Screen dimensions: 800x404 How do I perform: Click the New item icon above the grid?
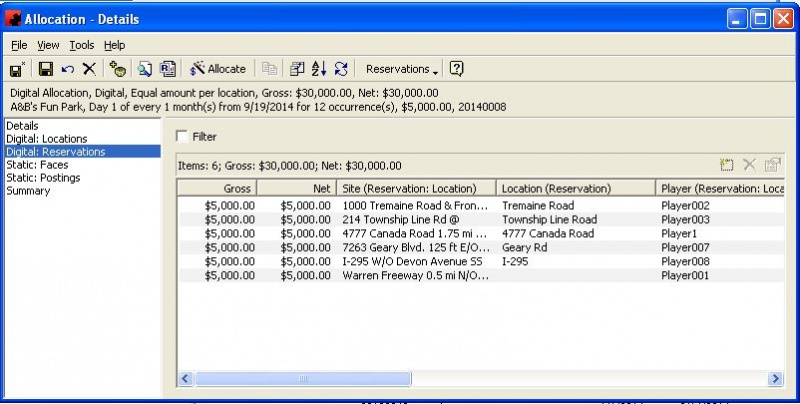click(727, 165)
